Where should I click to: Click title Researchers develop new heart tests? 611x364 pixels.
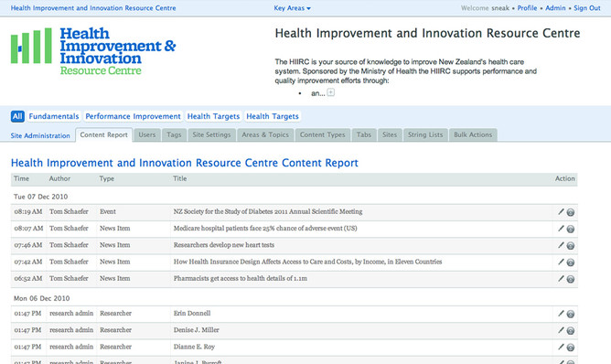[x=224, y=245]
